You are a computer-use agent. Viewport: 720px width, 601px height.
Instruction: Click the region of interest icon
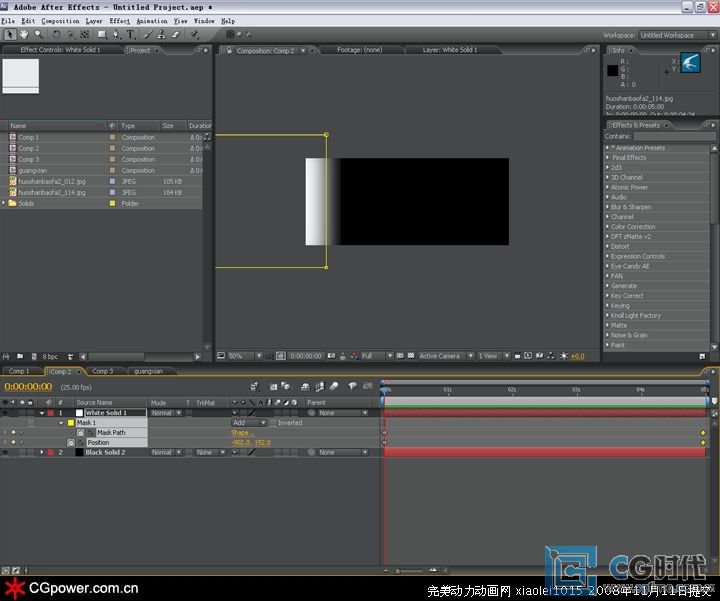point(400,356)
